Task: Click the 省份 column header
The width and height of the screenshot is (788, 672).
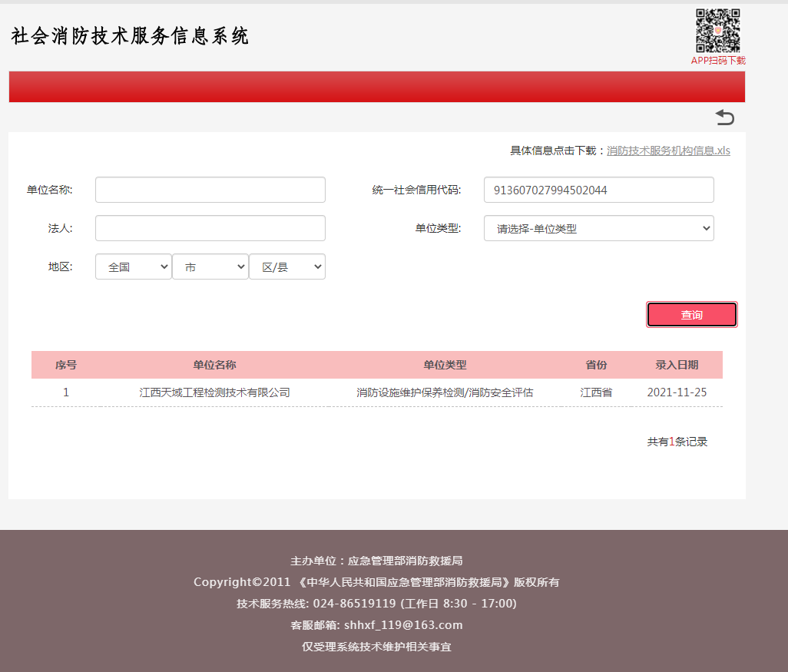Action: tap(596, 365)
